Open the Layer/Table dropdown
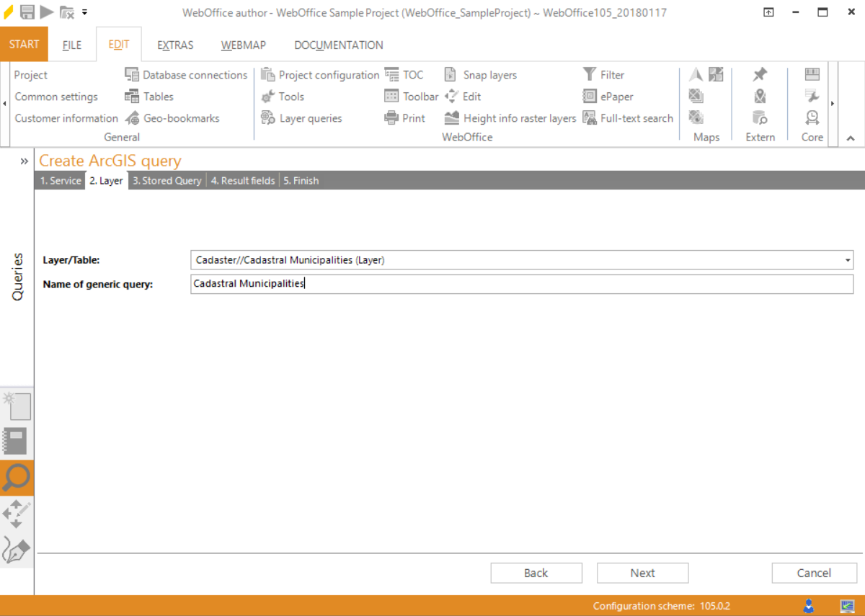 click(x=846, y=260)
